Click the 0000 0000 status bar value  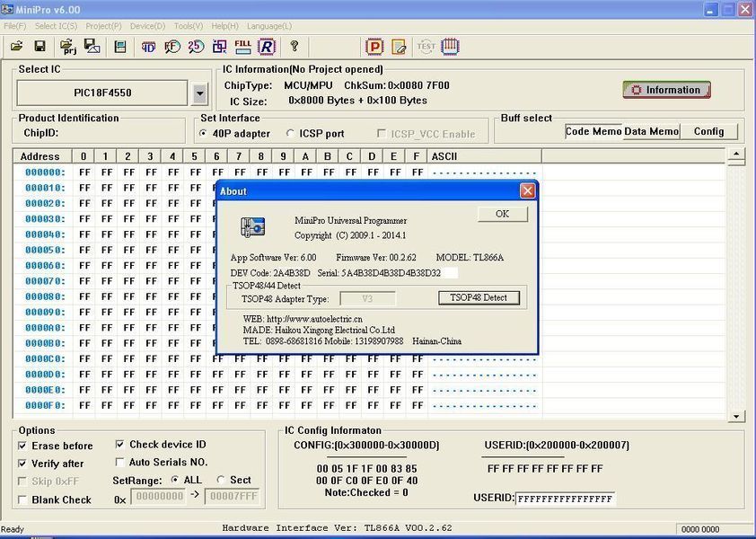(x=700, y=529)
